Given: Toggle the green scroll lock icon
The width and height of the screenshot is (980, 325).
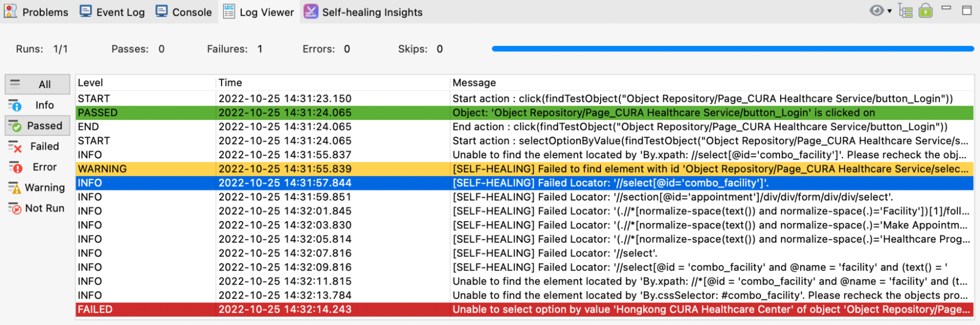Looking at the screenshot, I should 926,10.
